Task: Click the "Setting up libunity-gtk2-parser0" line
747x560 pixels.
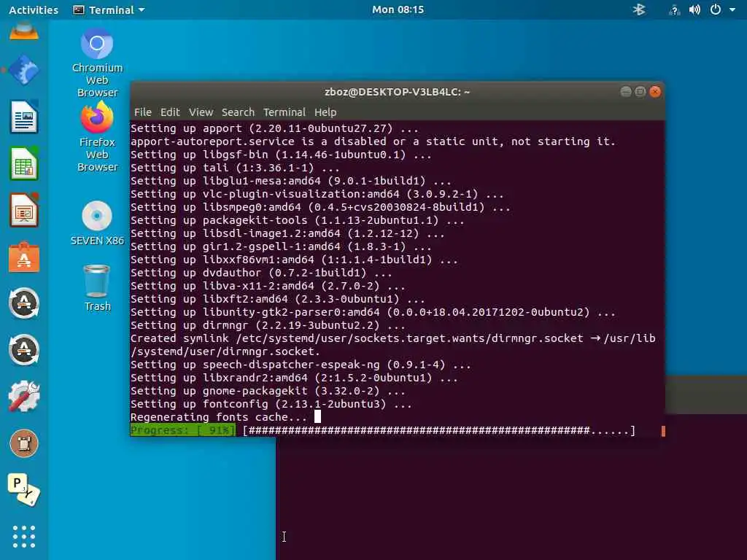Action: (373, 312)
